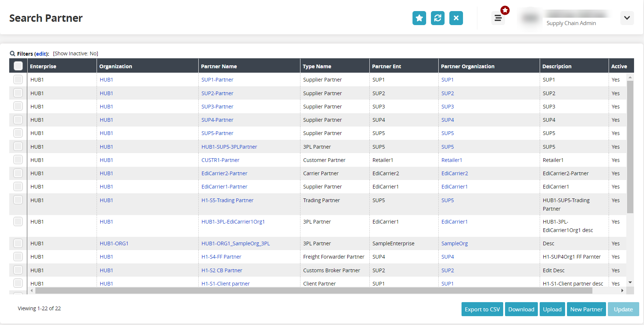This screenshot has height=325, width=644.
Task: Click the favorite star icon button
Action: tap(419, 18)
